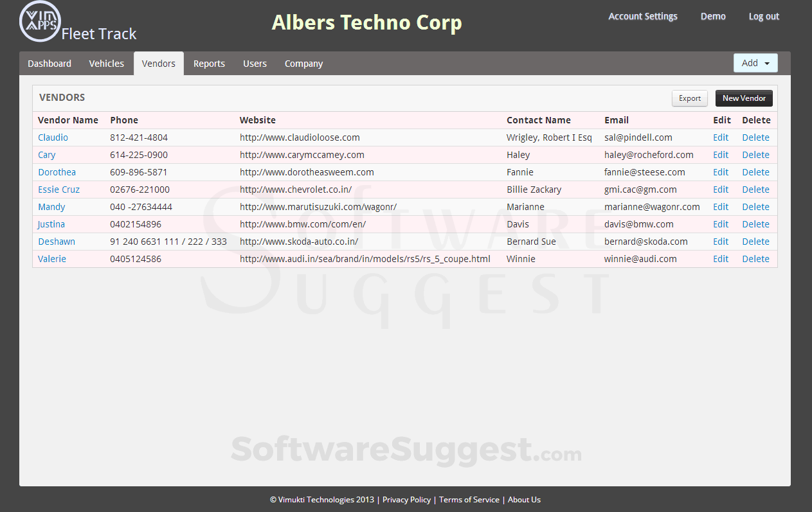This screenshot has height=512, width=812.
Task: Open the Privacy Policy footer link
Action: click(x=406, y=500)
